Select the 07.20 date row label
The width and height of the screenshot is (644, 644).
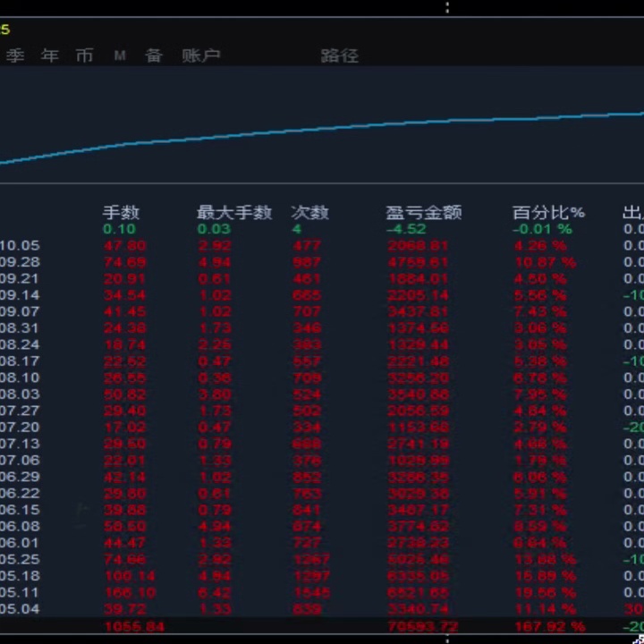(x=20, y=428)
